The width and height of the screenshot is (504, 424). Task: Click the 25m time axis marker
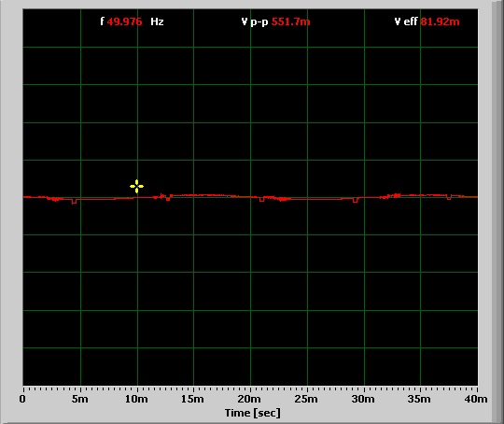pyautogui.click(x=306, y=399)
